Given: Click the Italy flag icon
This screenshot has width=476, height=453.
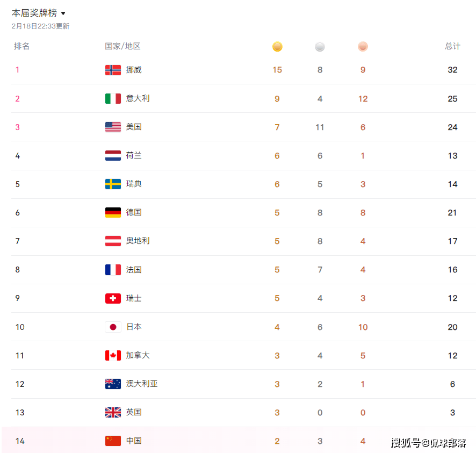Looking at the screenshot, I should pyautogui.click(x=113, y=98).
